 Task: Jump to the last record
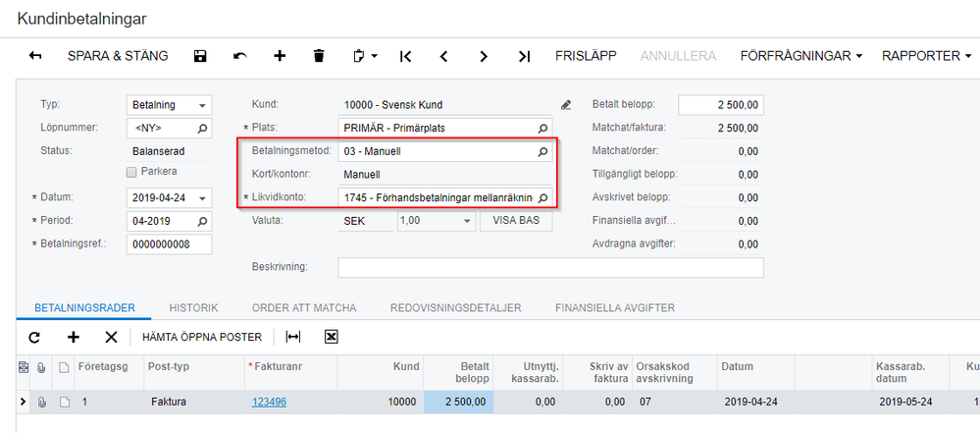pos(524,56)
